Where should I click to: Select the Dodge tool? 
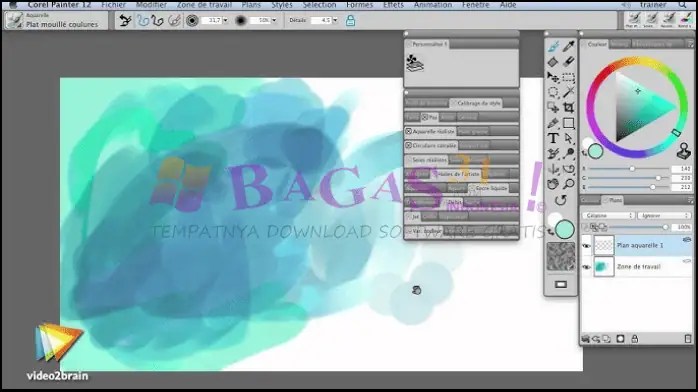click(568, 154)
